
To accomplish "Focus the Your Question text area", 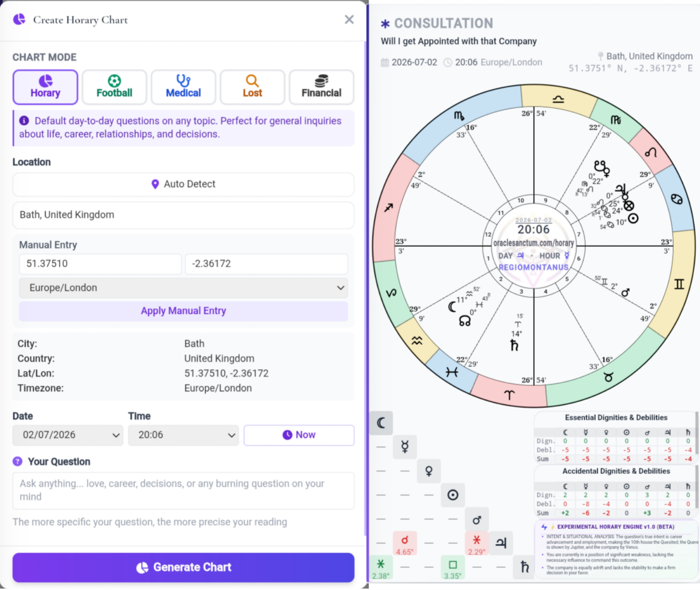I will pyautogui.click(x=183, y=490).
